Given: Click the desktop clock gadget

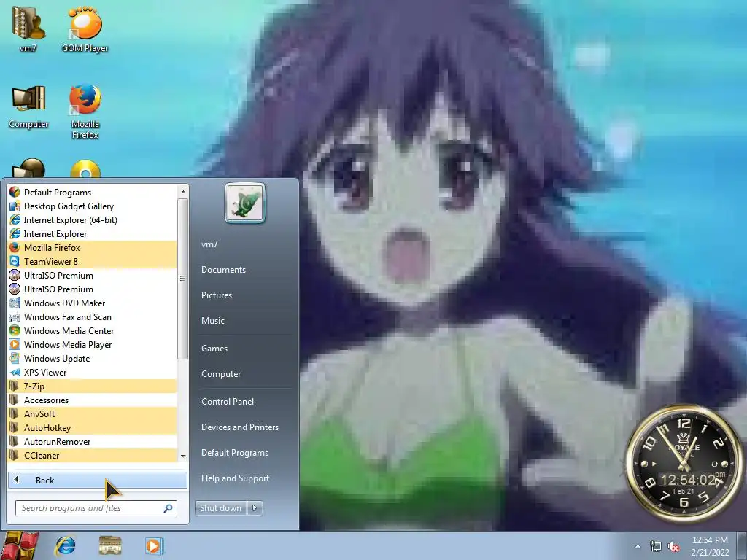Looking at the screenshot, I should [684, 464].
